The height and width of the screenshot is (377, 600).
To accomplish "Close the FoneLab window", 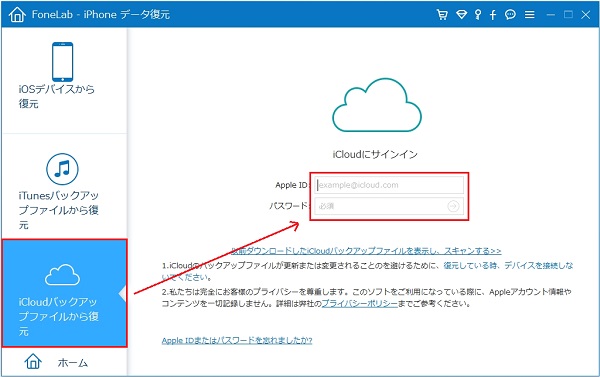I will 585,15.
